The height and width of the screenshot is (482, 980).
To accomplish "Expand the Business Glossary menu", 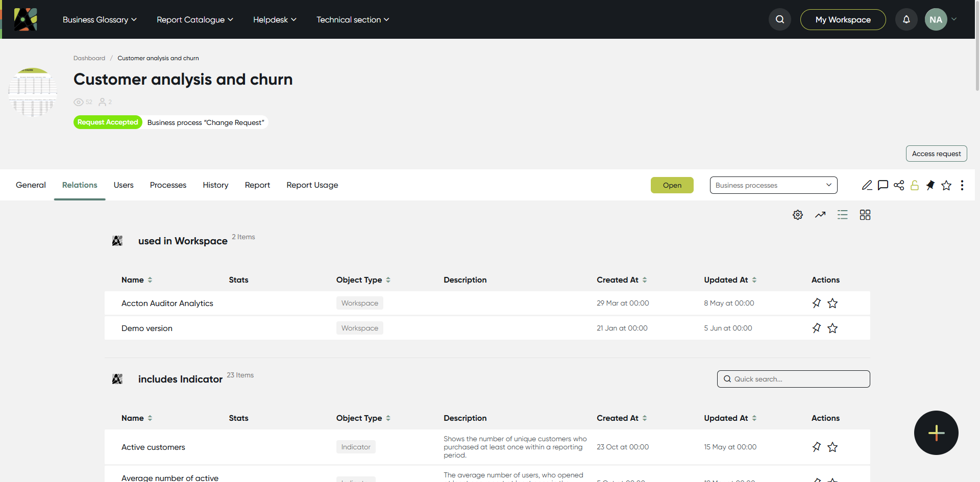I will point(100,19).
